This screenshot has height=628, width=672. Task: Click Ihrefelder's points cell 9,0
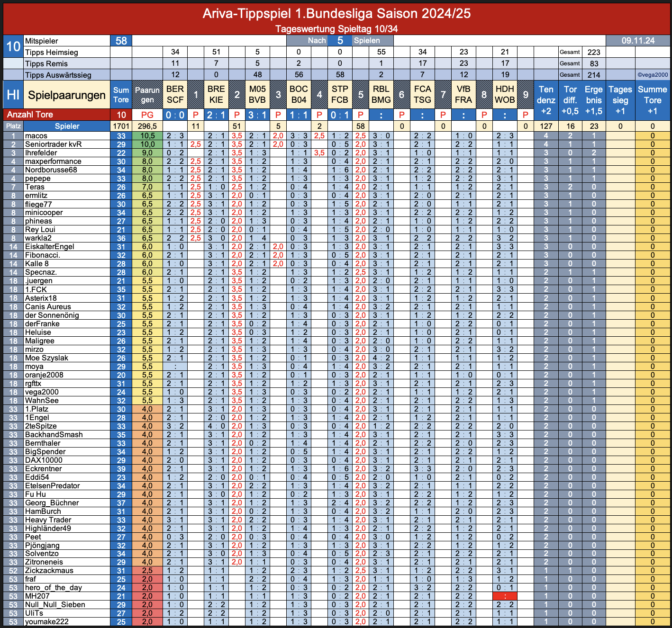click(147, 153)
